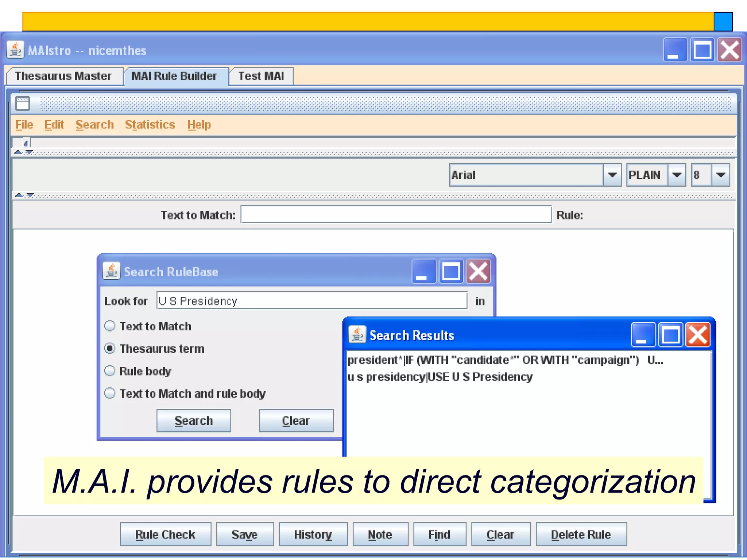Minimize the Search Results window
This screenshot has height=560, width=747.
643,335
